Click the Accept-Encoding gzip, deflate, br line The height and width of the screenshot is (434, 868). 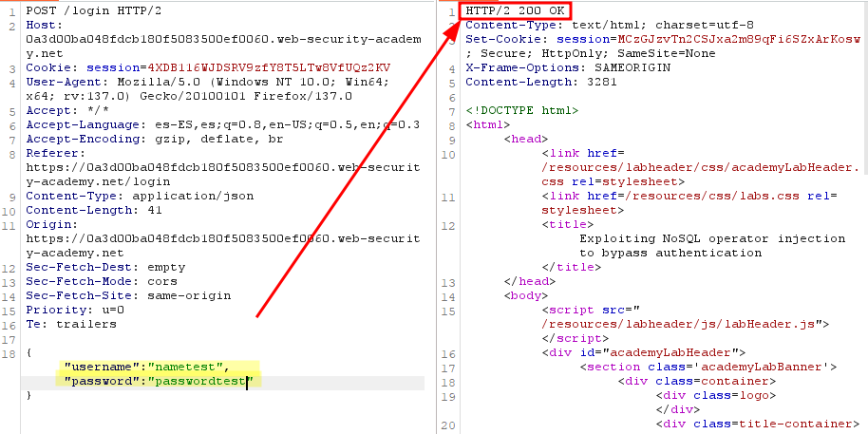155,139
